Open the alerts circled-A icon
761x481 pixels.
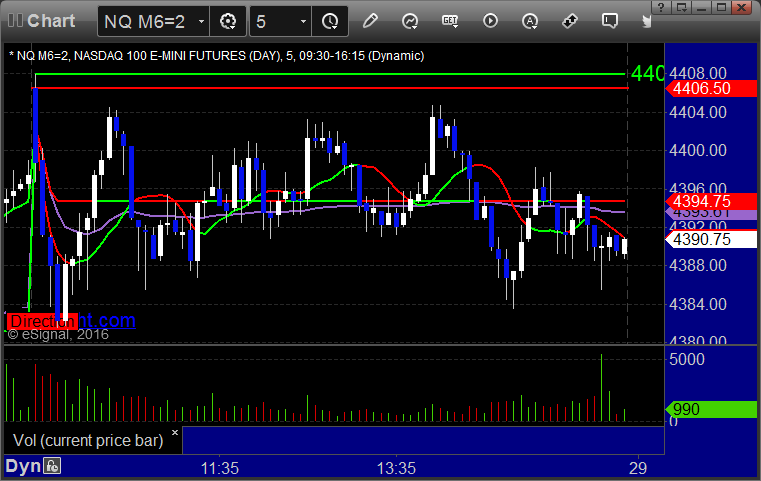(x=530, y=21)
